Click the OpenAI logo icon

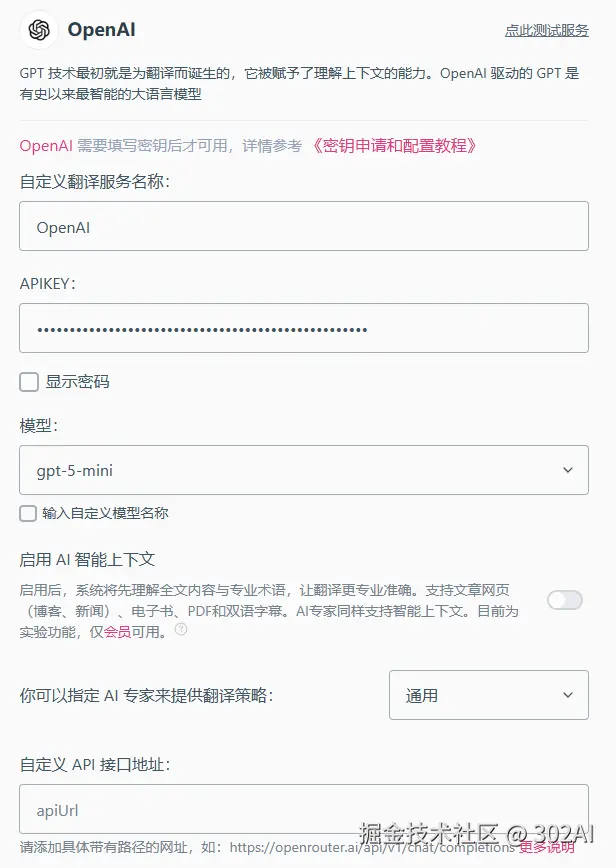39,30
